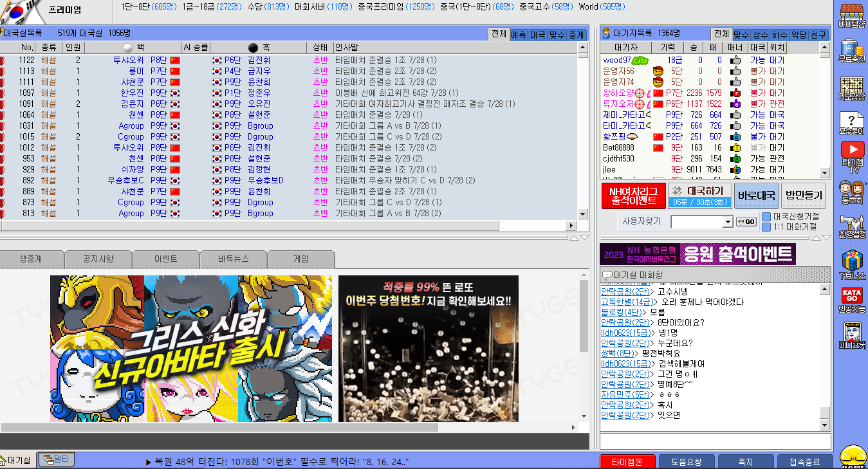868x469 pixels.
Task: Open the 동호회 club icon
Action: [852, 192]
